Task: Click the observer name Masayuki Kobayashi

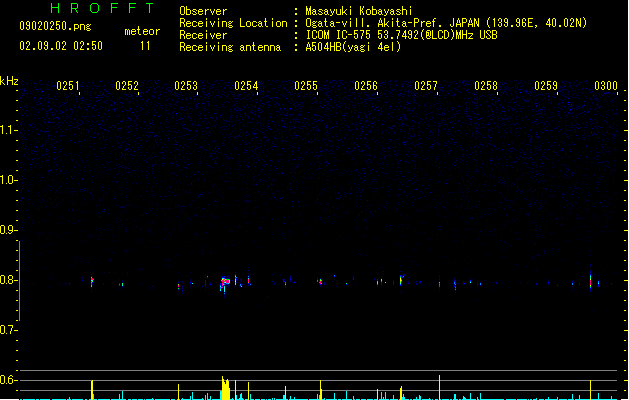Action: coord(359,11)
